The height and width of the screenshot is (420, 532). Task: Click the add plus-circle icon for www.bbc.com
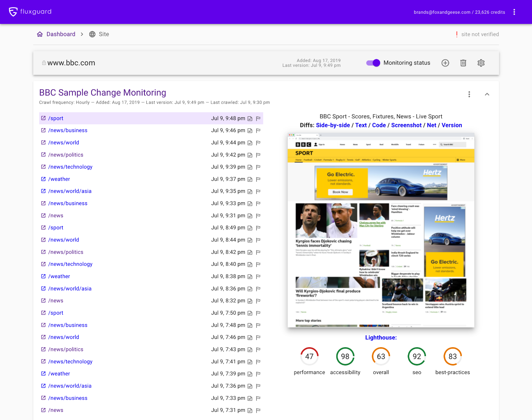tap(445, 63)
